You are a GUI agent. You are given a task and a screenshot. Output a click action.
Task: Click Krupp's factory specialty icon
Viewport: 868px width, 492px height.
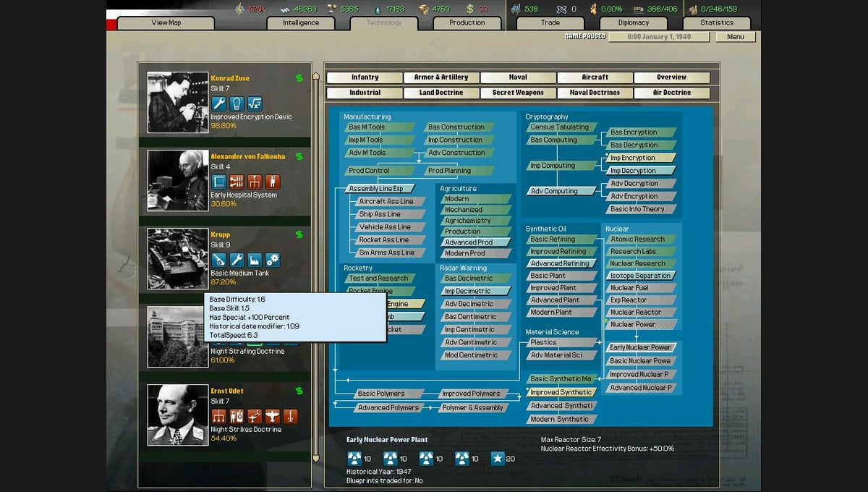click(255, 260)
